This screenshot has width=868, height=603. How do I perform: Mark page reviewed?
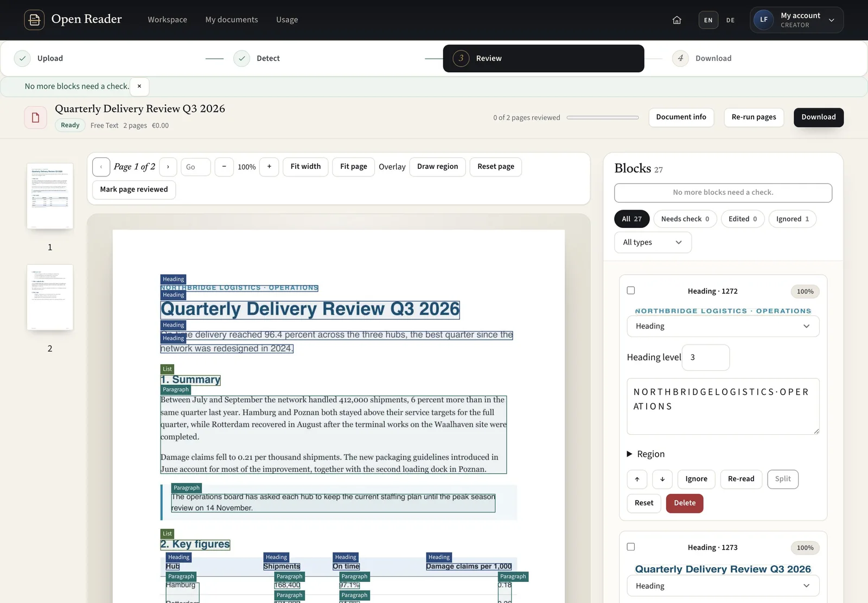pyautogui.click(x=134, y=189)
